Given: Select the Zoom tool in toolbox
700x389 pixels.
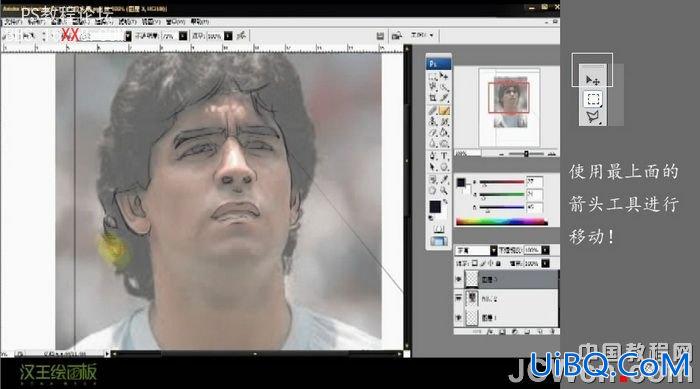Looking at the screenshot, I should [444, 191].
